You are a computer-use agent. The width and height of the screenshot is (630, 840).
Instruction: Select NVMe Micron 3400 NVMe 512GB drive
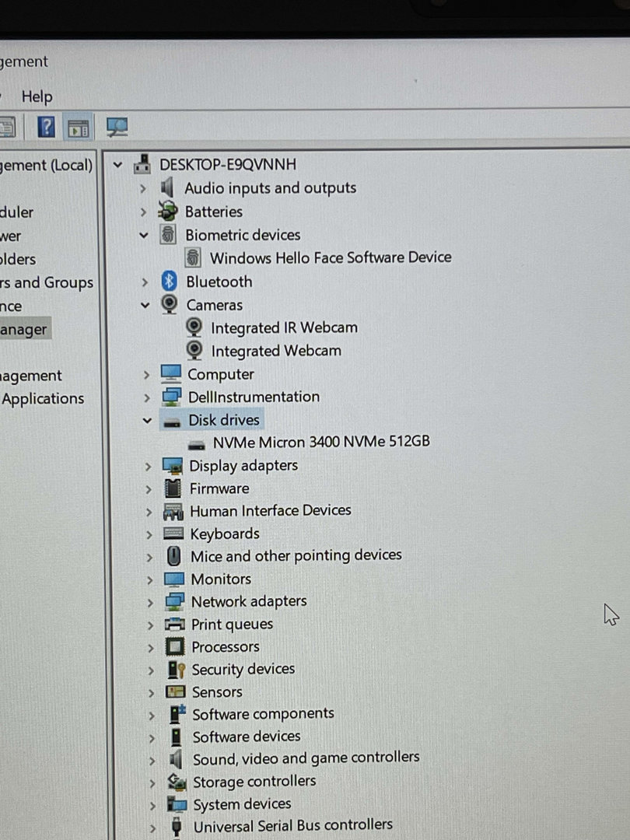(320, 442)
